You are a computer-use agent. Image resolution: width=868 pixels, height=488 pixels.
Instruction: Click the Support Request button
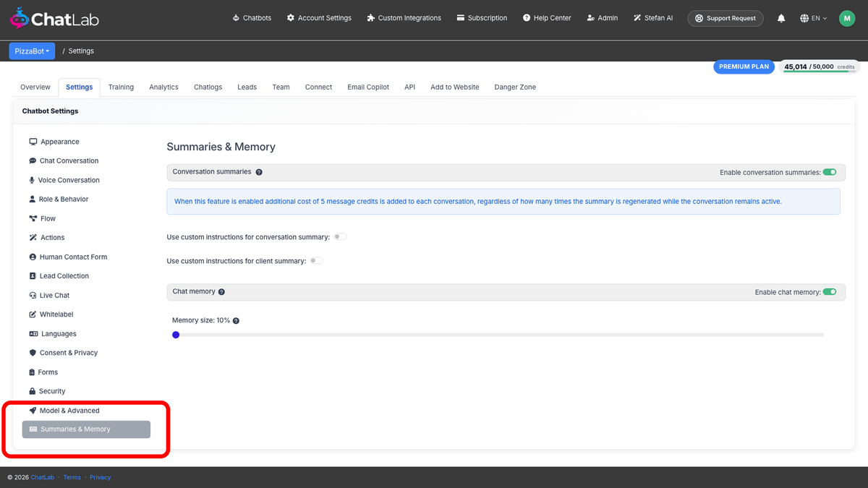726,18
